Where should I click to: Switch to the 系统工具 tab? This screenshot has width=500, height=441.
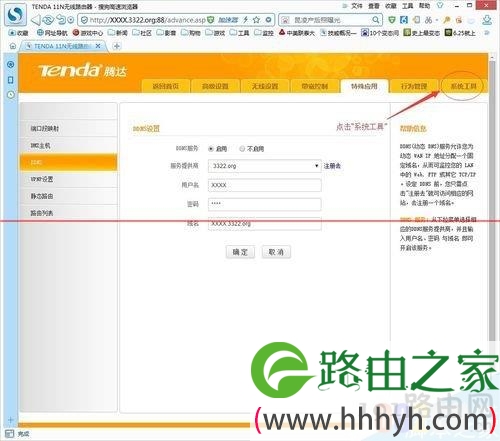[463, 86]
